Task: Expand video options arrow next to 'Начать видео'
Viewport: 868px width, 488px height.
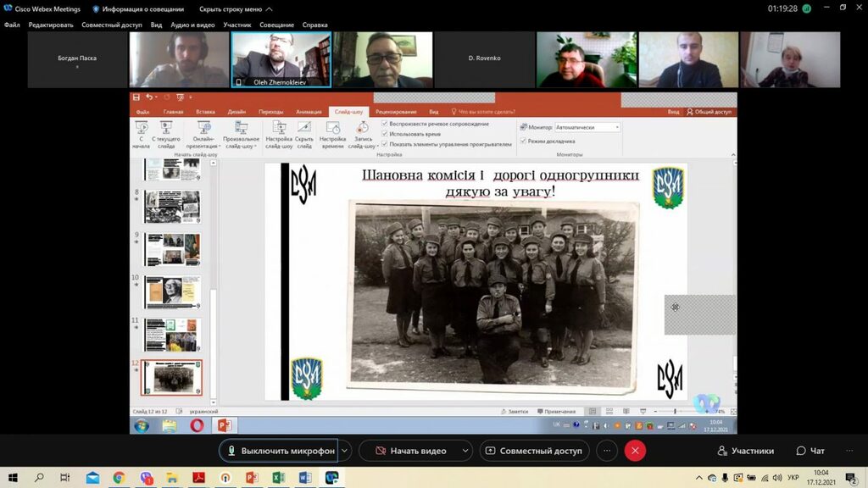Action: [465, 451]
